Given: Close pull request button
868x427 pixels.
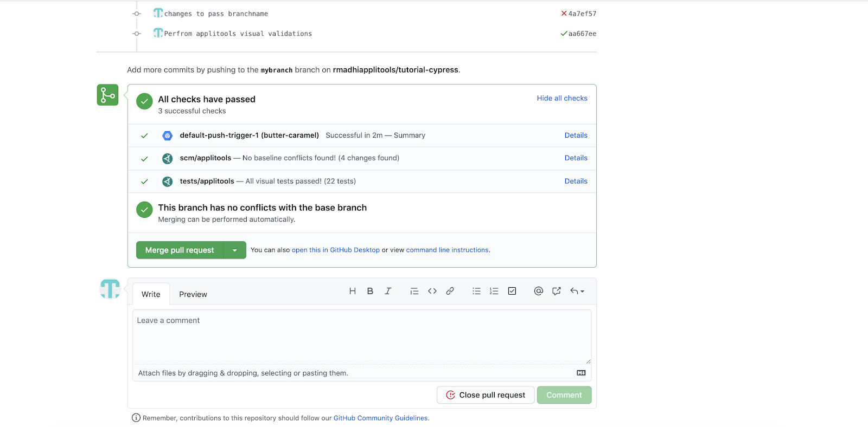Looking at the screenshot, I should pos(486,395).
